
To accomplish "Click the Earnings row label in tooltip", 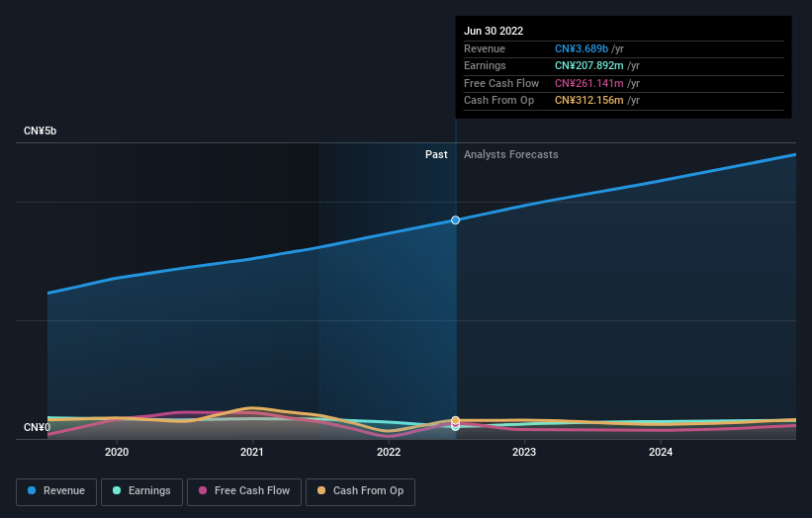I will pyautogui.click(x=485, y=65).
